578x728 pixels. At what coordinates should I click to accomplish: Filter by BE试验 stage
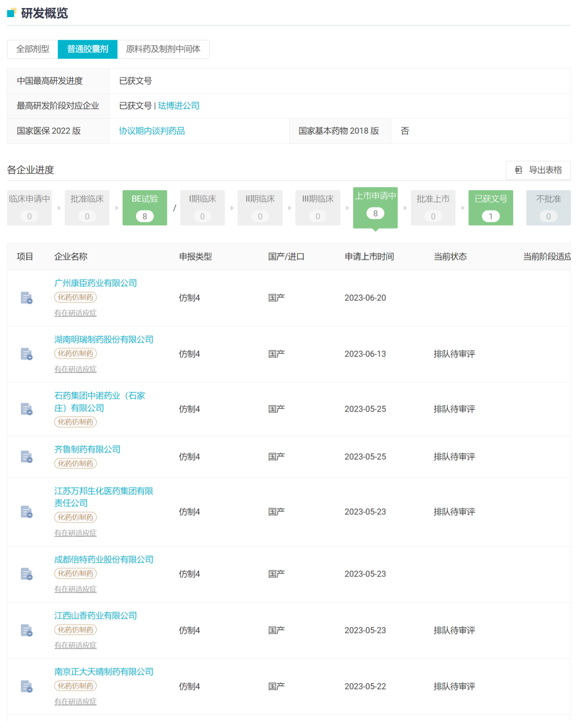click(144, 208)
